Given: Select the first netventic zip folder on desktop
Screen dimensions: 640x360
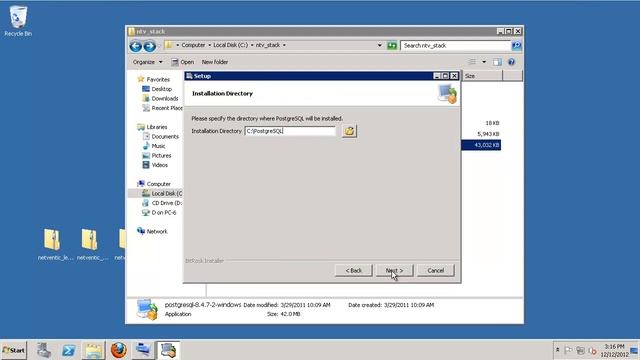Looking at the screenshot, I should pyautogui.click(x=54, y=244).
